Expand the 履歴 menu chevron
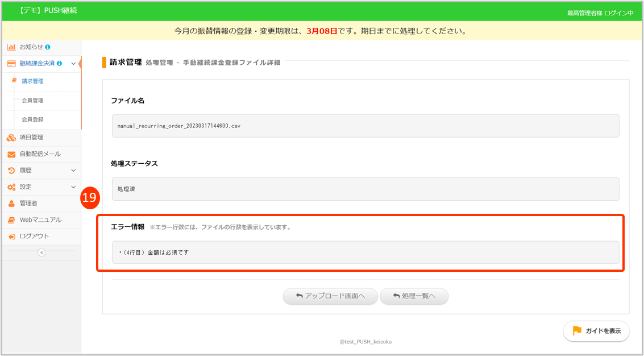Viewport: 644px width, 356px height. coord(73,170)
